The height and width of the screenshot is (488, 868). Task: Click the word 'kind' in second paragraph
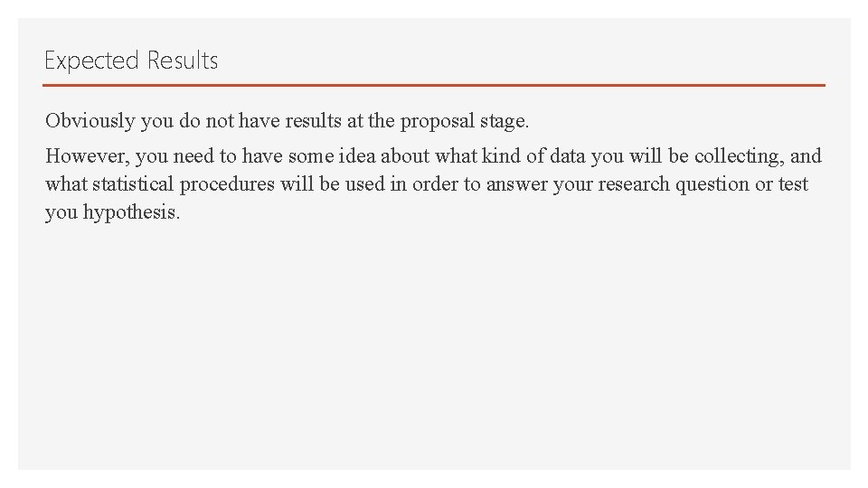pyautogui.click(x=502, y=156)
